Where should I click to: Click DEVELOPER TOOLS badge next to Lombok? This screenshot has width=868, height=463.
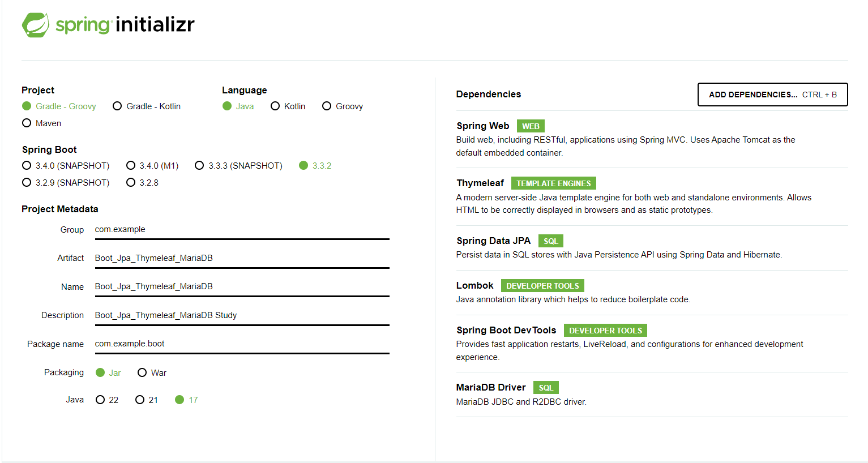point(542,286)
